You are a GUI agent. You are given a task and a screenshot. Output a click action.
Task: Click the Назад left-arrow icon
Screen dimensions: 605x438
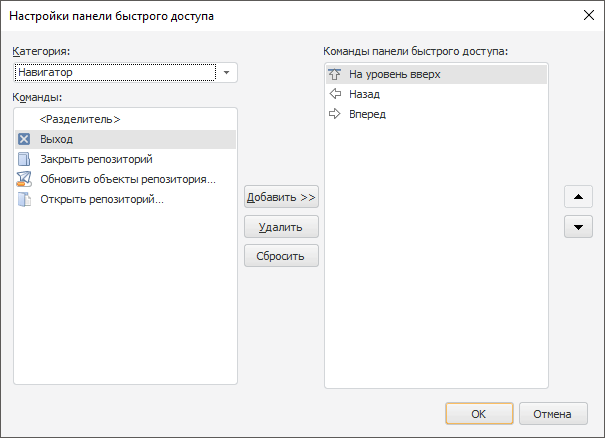pos(335,94)
